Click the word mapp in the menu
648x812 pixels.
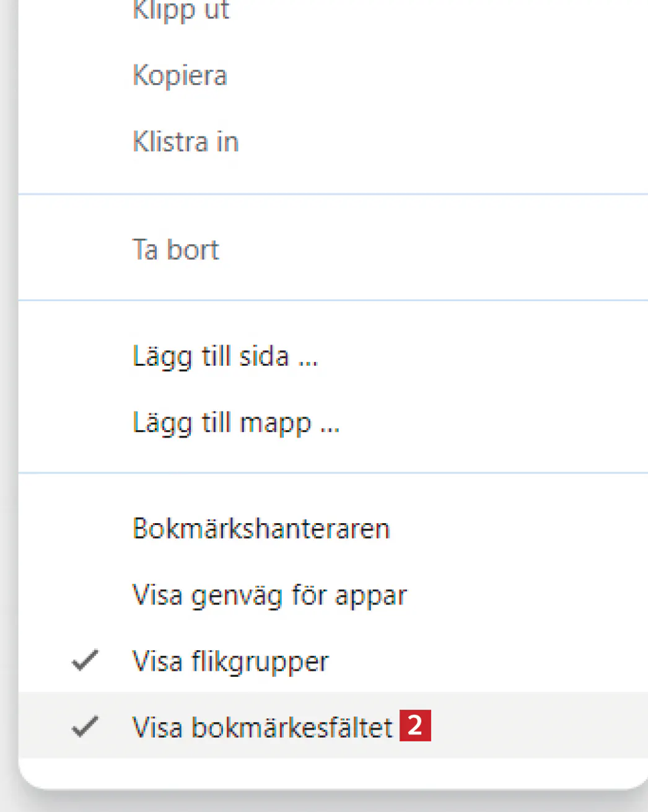coord(275,425)
